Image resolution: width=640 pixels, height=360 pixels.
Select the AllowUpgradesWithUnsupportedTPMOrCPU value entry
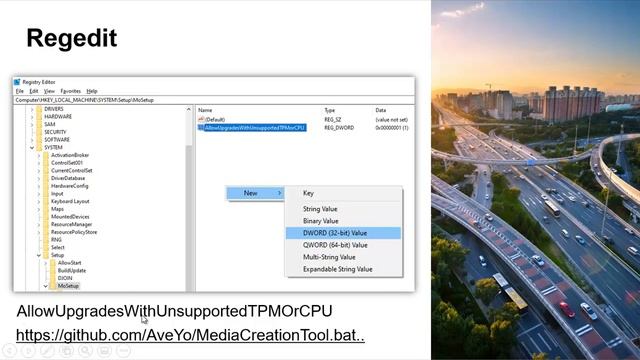coord(255,128)
